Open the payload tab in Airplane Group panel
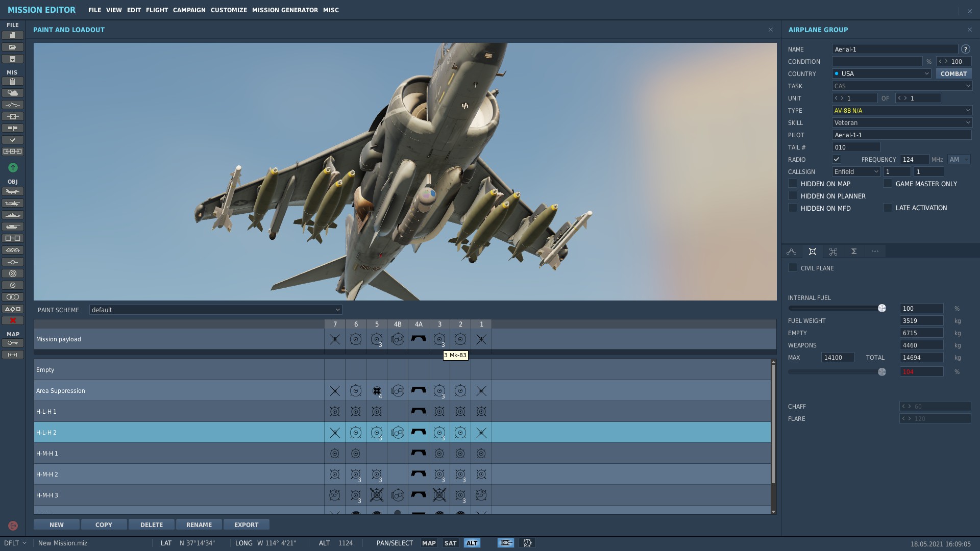The image size is (980, 551). point(813,251)
